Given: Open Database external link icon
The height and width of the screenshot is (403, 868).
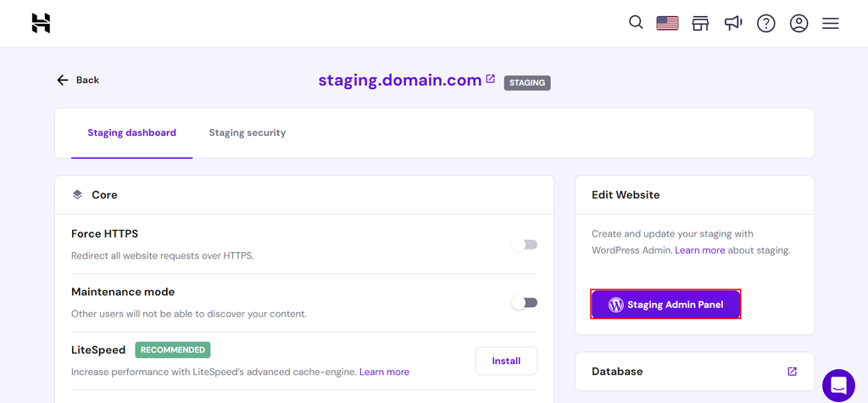Looking at the screenshot, I should coord(792,371).
